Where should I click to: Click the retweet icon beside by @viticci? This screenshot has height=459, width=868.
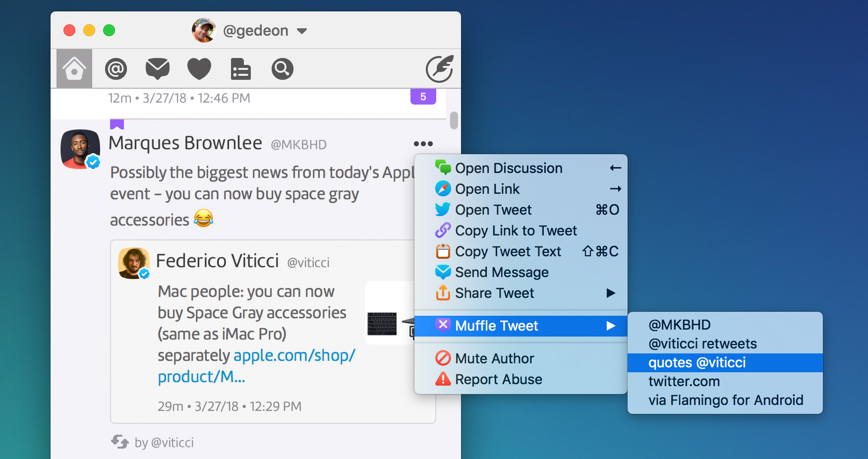(x=120, y=442)
